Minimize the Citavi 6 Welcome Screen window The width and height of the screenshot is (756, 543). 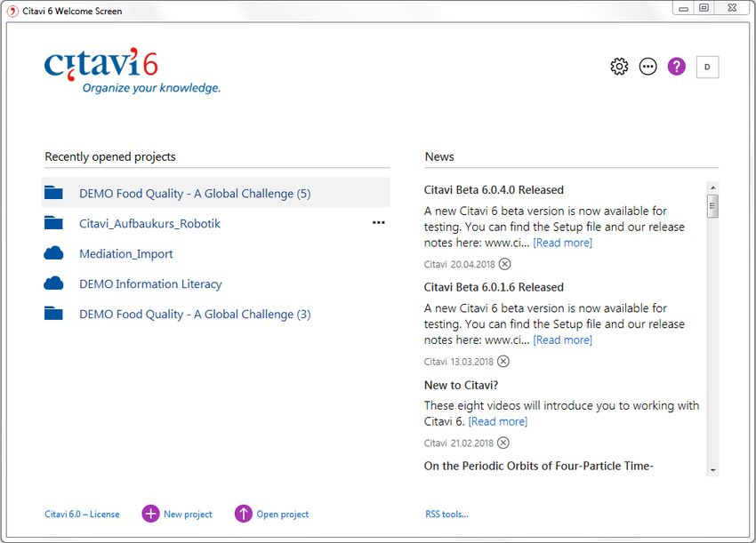point(684,8)
